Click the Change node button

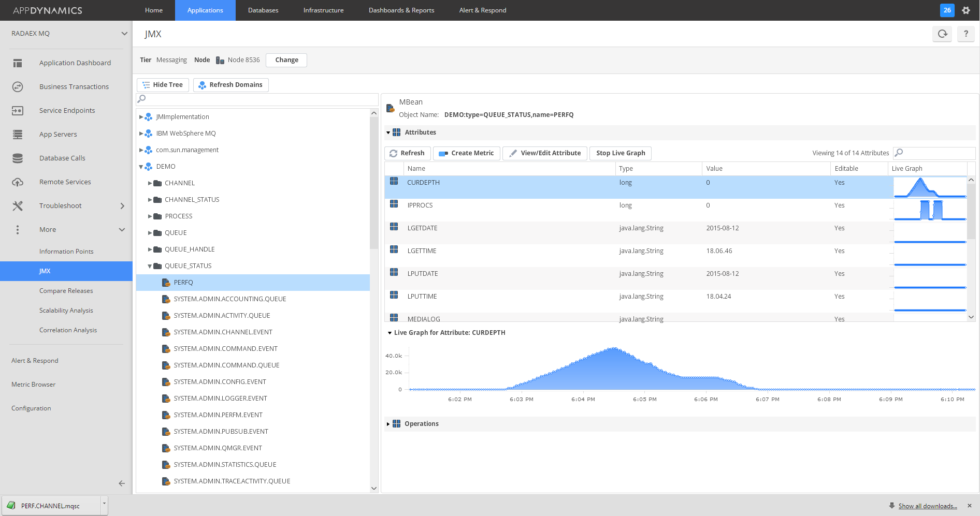pos(286,60)
